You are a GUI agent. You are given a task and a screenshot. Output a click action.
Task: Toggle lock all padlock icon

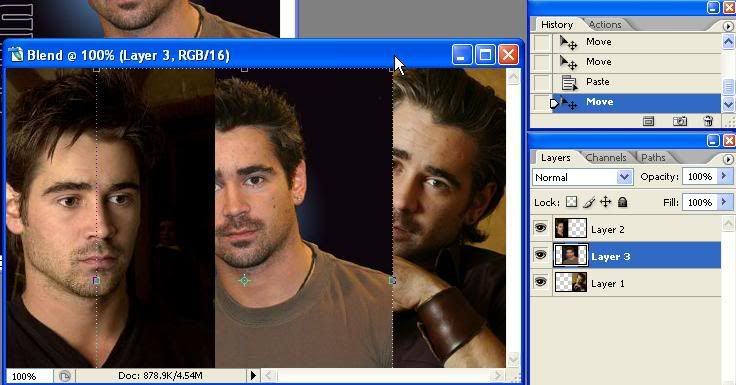point(622,202)
